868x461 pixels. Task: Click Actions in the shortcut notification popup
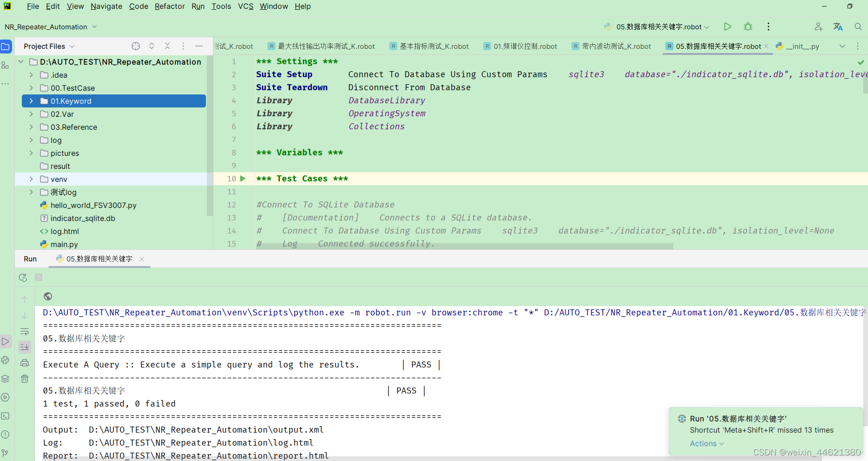[703, 443]
